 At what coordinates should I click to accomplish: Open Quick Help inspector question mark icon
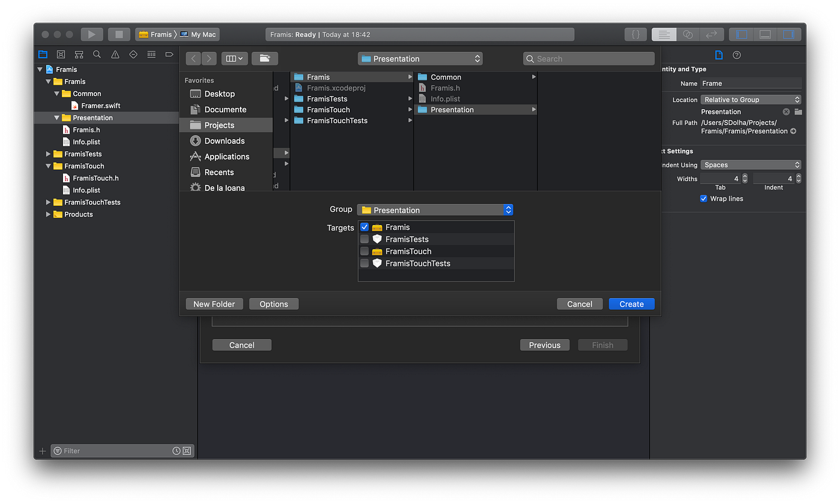(x=738, y=55)
